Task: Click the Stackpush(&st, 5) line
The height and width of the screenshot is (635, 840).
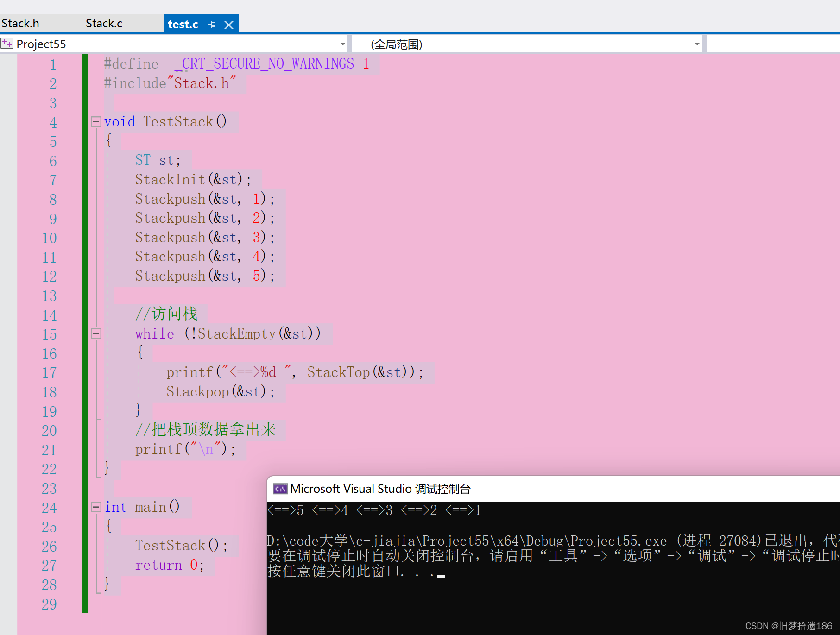Action: 205,276
